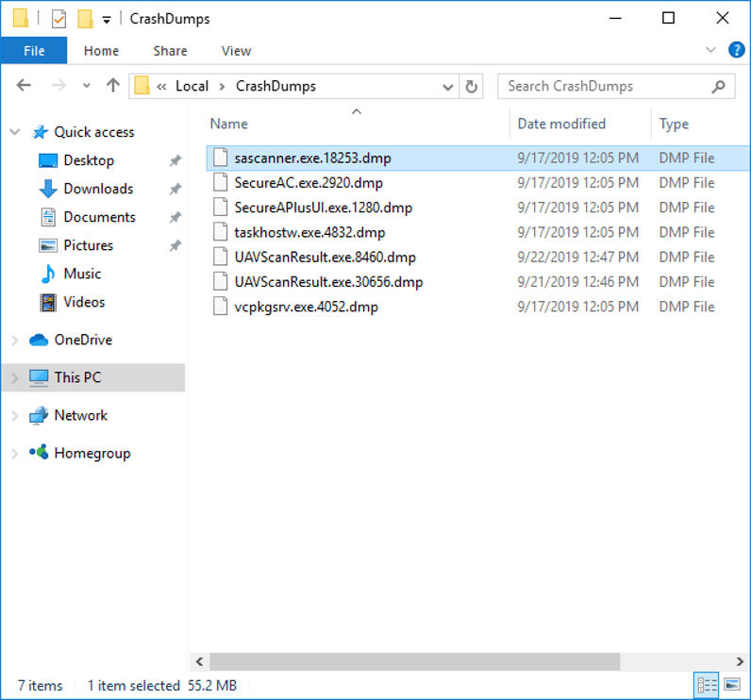This screenshot has height=700, width=751.
Task: Click the folder icon in address bar
Action: click(142, 86)
